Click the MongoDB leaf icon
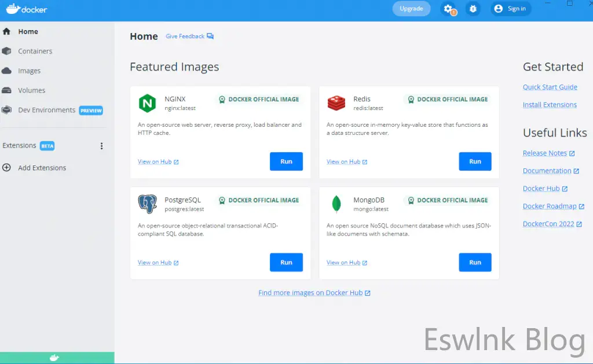Image resolution: width=593 pixels, height=364 pixels. [336, 204]
